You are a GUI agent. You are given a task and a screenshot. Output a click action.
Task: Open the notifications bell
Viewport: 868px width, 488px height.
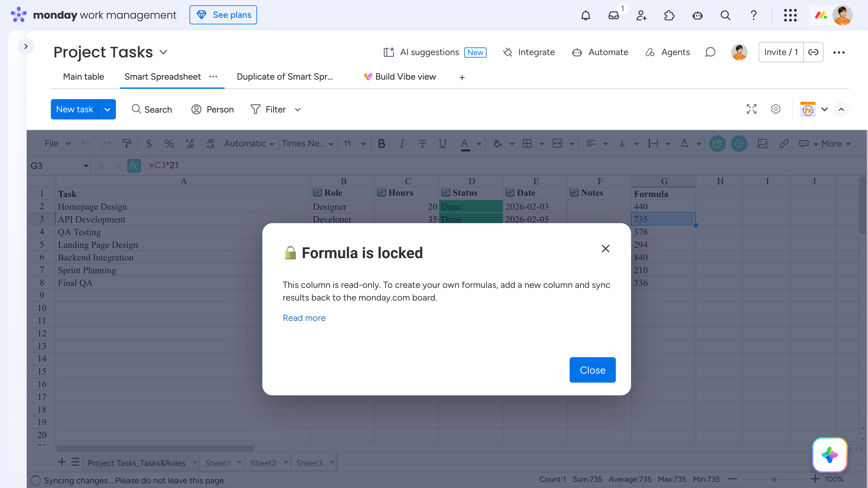(x=586, y=15)
